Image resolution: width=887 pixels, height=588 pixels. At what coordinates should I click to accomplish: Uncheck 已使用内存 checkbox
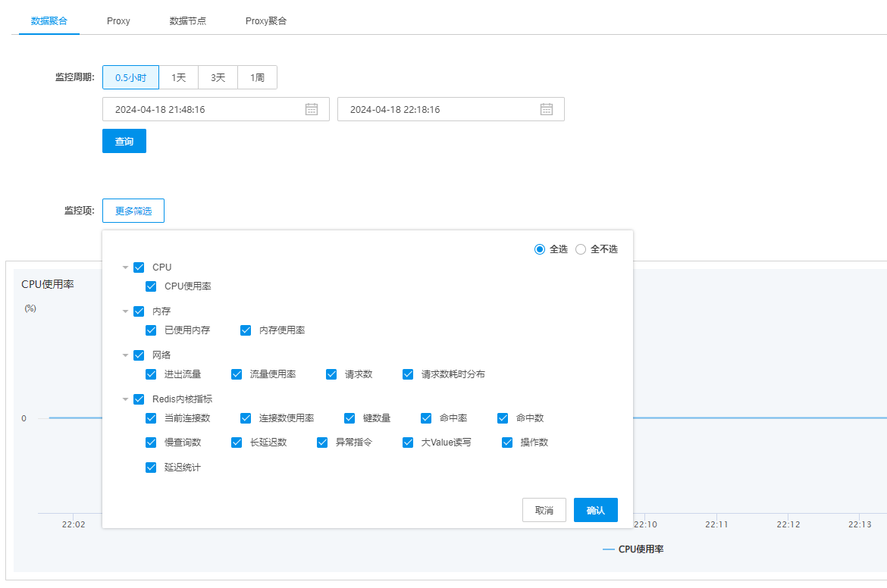[x=151, y=330]
